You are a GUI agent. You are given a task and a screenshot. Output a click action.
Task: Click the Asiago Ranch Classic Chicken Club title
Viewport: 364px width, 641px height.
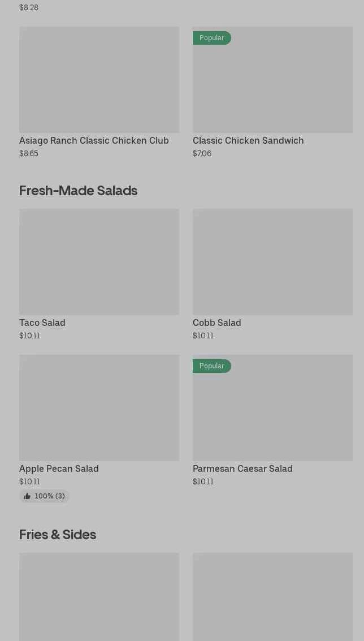click(94, 141)
